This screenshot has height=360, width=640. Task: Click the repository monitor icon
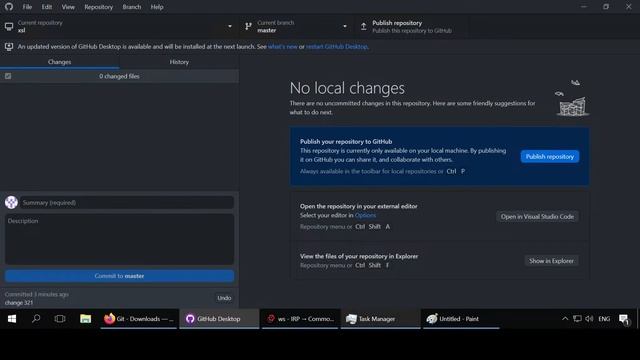9,27
